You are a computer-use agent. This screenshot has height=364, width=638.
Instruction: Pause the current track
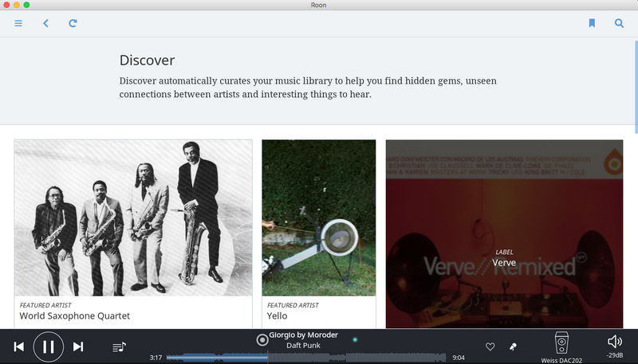pos(48,346)
